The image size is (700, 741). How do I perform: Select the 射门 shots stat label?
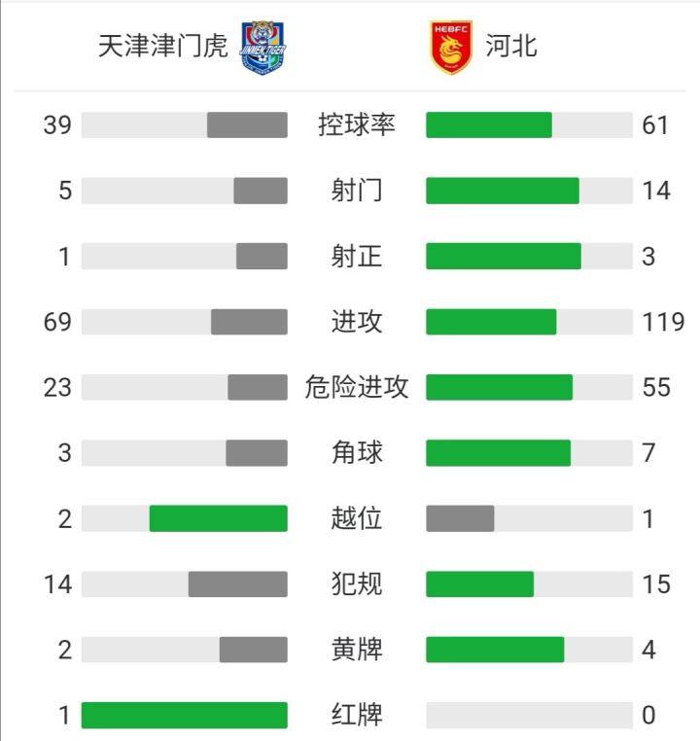pos(357,191)
